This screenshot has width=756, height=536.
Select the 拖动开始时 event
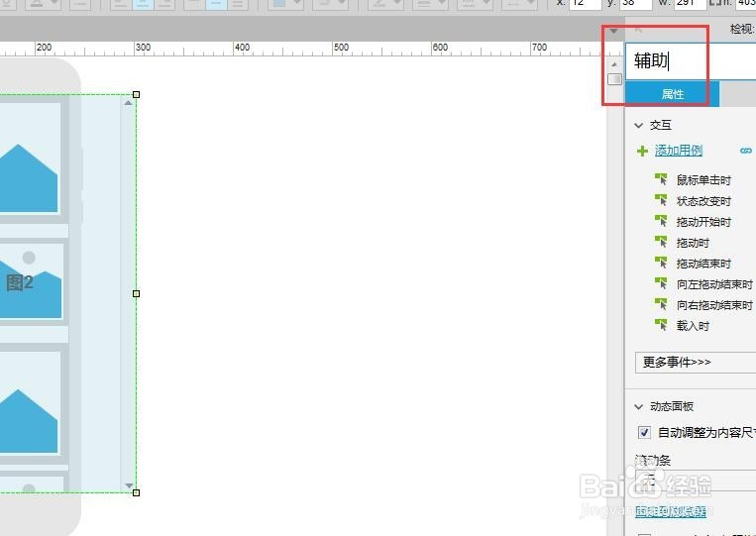[x=703, y=222]
